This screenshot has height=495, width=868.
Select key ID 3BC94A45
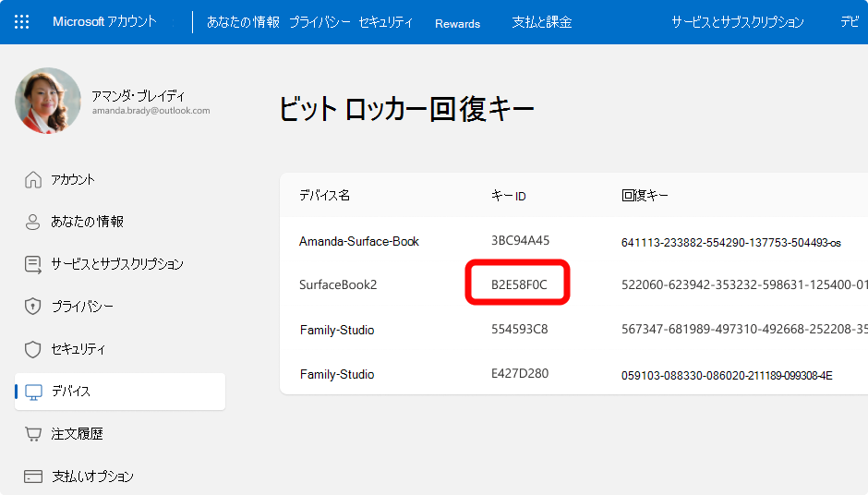521,240
